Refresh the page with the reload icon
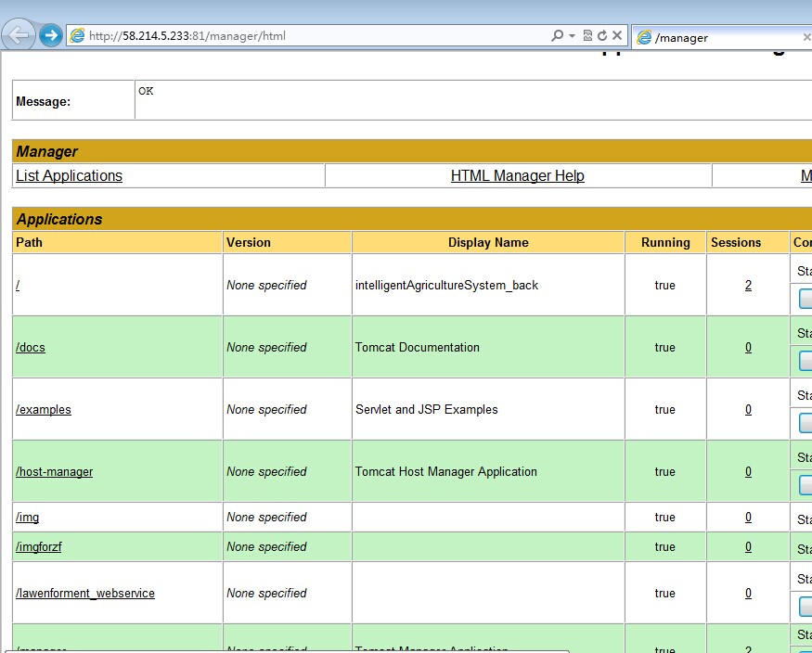 (x=602, y=35)
